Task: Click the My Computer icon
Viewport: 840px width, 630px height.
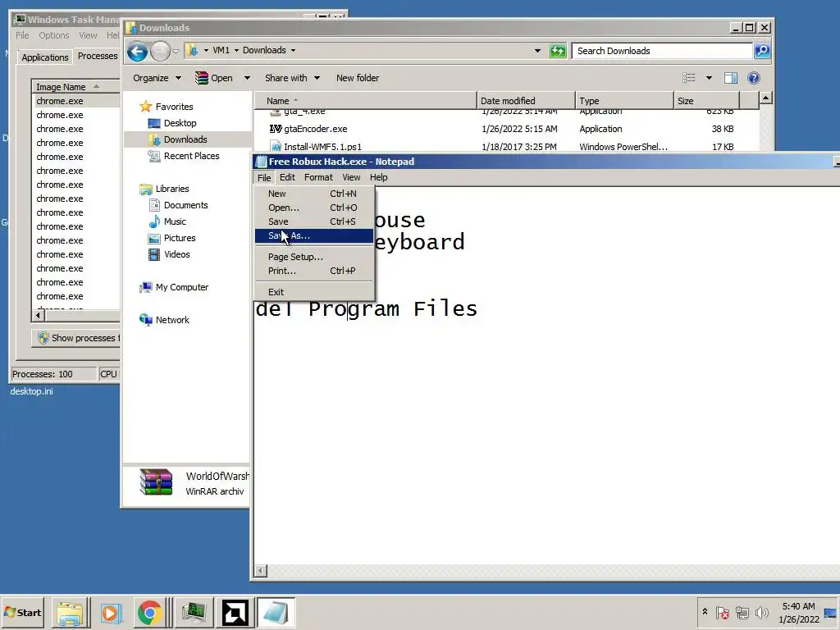Action: pyautogui.click(x=146, y=288)
